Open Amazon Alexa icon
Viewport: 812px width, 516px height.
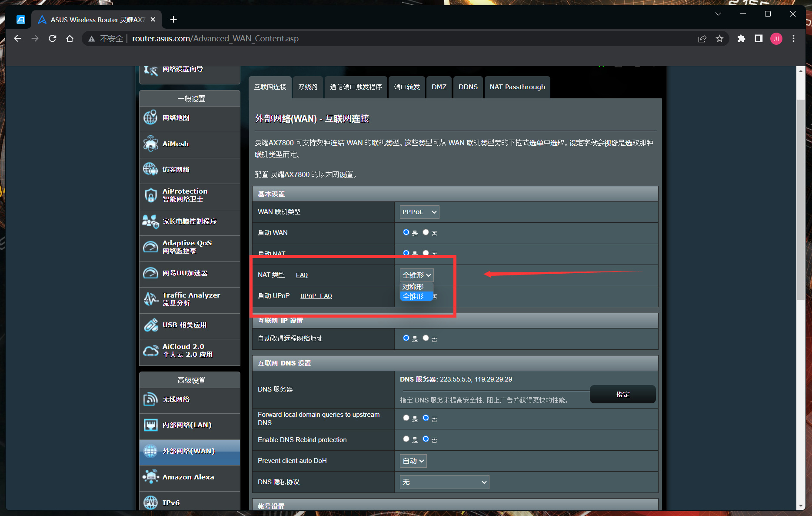coord(150,477)
